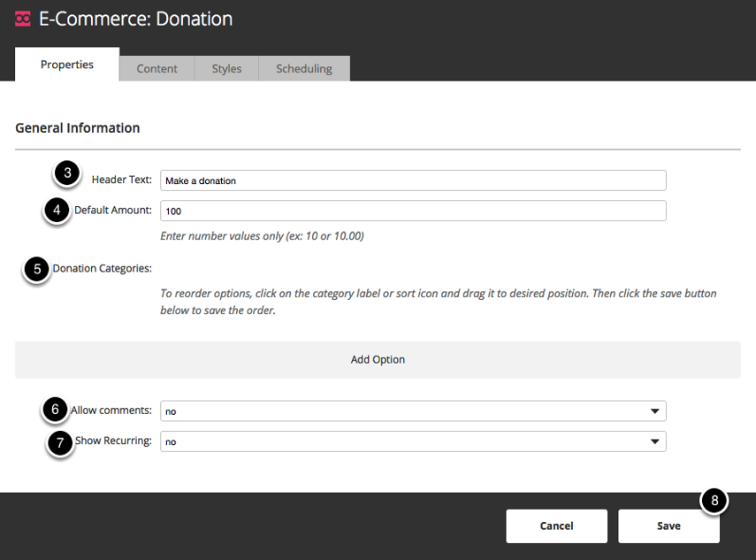This screenshot has height=560, width=756.
Task: Expand the Show Recurring arrow
Action: 654,441
